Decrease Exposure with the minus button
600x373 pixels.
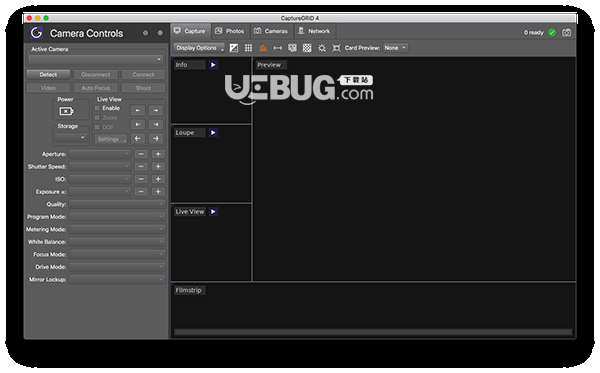[x=141, y=192]
